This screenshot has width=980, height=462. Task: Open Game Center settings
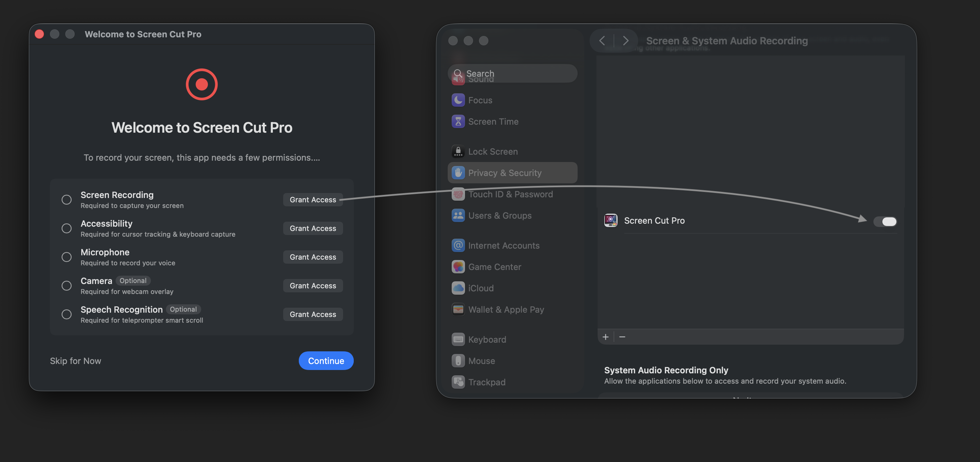[512, 267]
